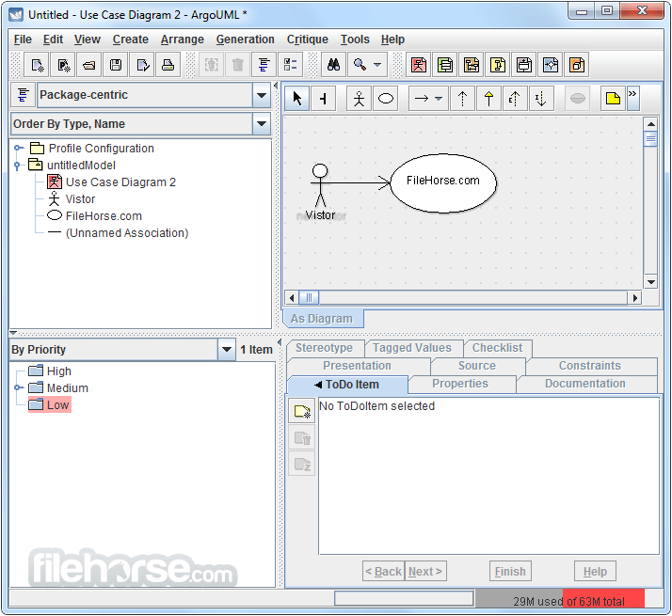
Task: Switch to the Source tab
Action: [x=477, y=366]
